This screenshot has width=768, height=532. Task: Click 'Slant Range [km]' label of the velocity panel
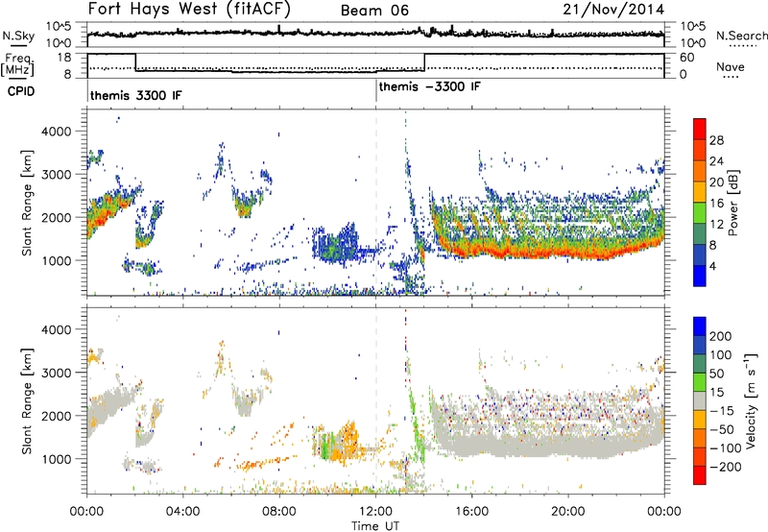tap(27, 400)
